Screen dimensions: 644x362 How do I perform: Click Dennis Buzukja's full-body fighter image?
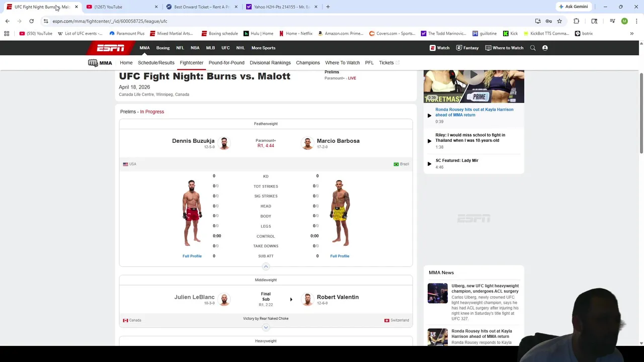click(x=192, y=213)
